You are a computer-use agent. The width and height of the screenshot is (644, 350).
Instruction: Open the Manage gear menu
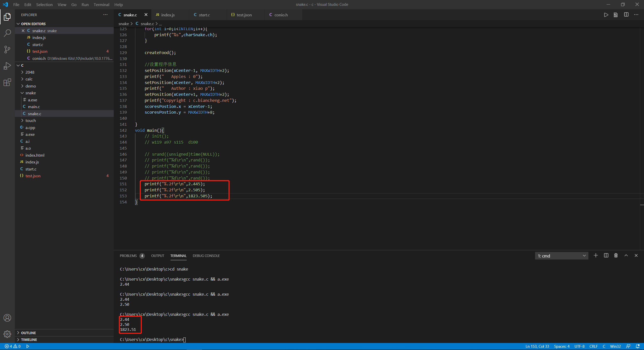7,334
